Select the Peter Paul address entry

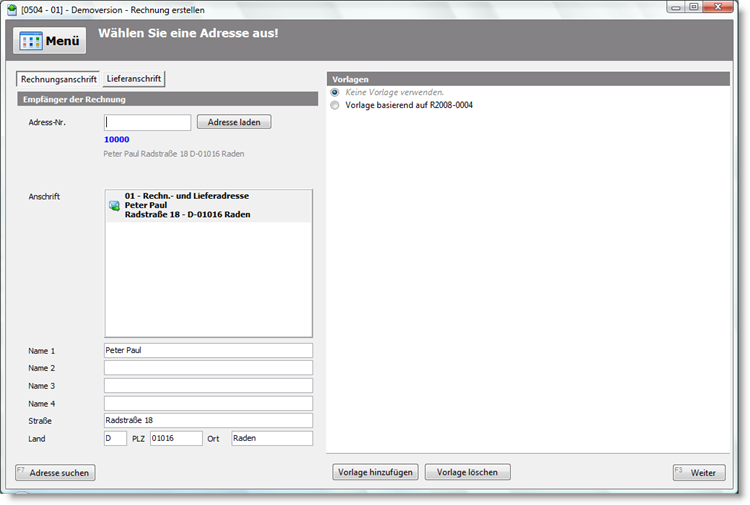(187, 205)
